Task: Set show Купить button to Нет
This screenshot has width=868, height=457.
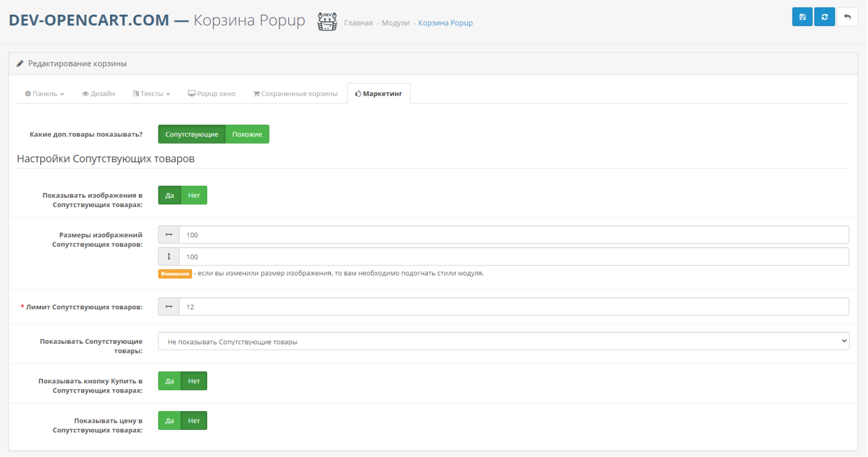Action: (x=194, y=381)
